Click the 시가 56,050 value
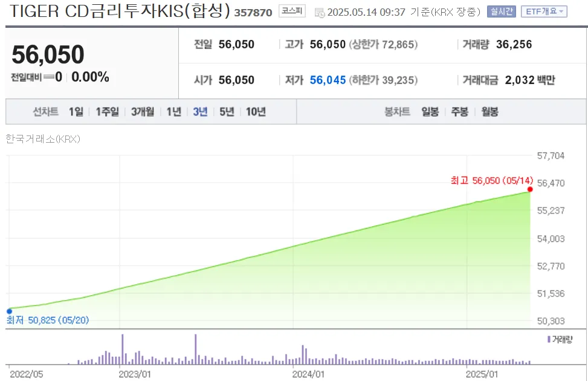The height and width of the screenshot is (381, 588). pyautogui.click(x=236, y=80)
